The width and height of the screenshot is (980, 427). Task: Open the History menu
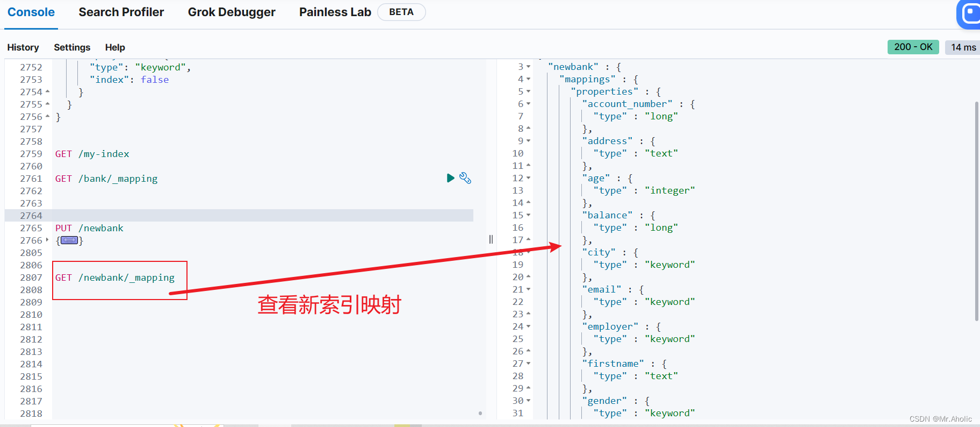tap(23, 47)
